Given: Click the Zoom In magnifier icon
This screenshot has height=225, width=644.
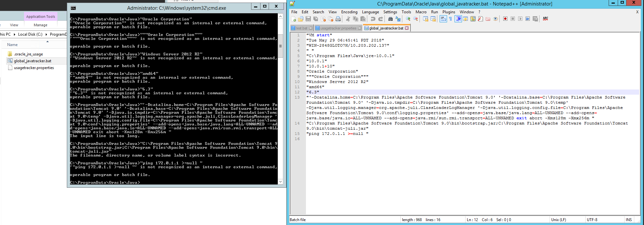Looking at the screenshot, I should (408, 19).
